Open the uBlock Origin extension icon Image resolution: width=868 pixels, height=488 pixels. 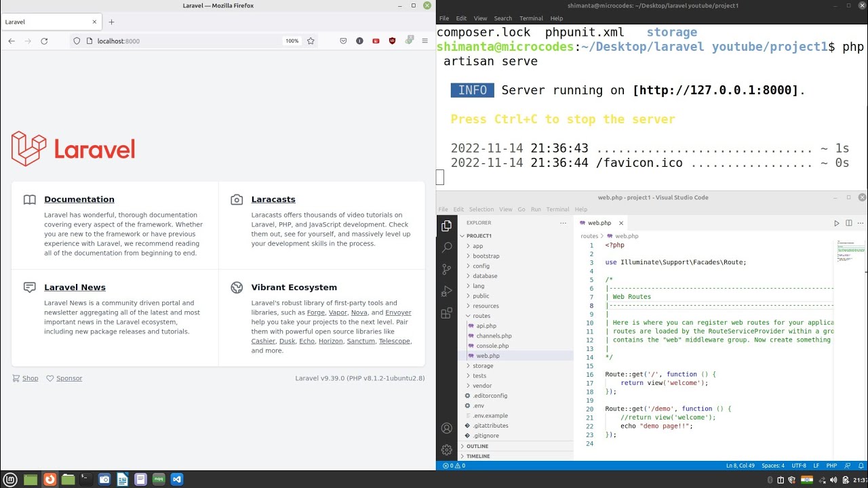(392, 41)
